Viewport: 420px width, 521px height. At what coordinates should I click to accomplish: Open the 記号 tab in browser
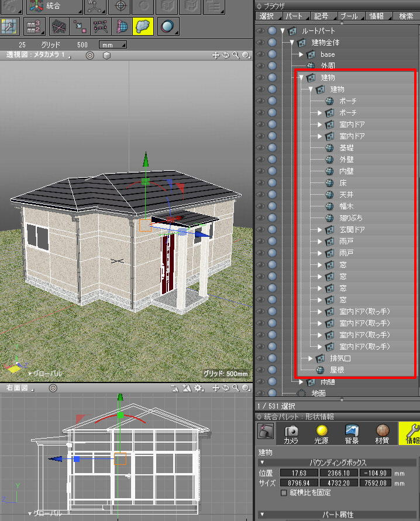pos(323,16)
